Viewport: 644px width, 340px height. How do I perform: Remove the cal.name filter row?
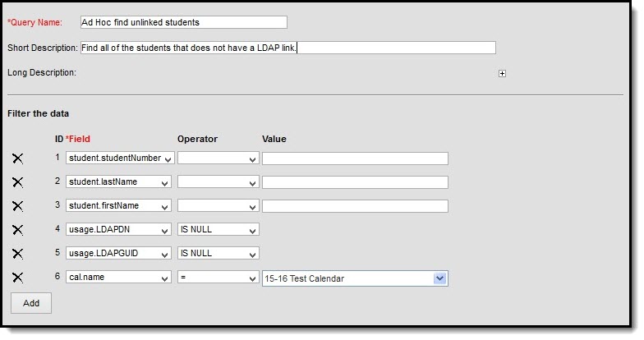coord(17,278)
